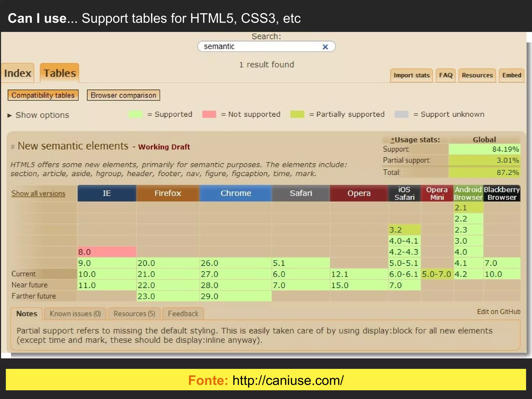Click the IE browser column header
Viewport: 532px width, 399px height.
pos(107,193)
